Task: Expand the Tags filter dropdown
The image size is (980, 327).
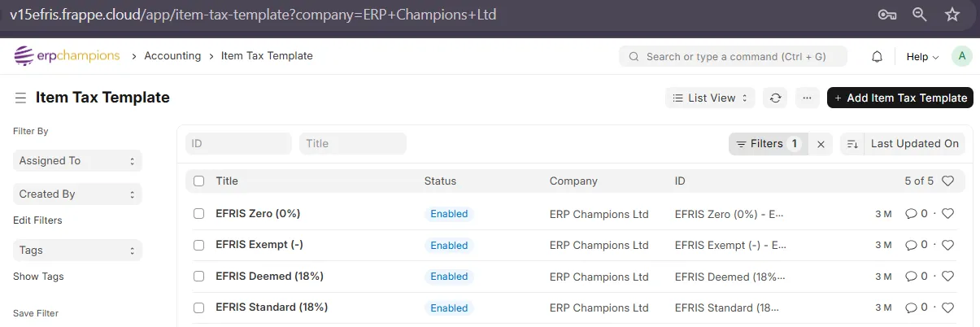Action: [x=77, y=251]
